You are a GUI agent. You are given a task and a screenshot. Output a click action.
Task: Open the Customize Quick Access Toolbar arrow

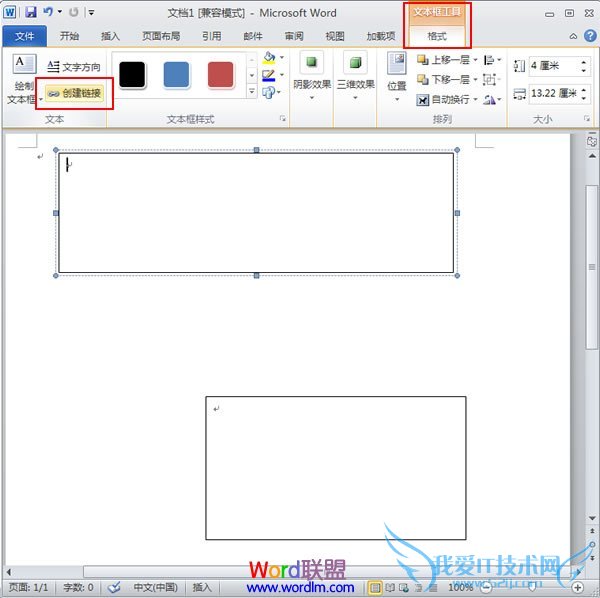click(x=91, y=13)
